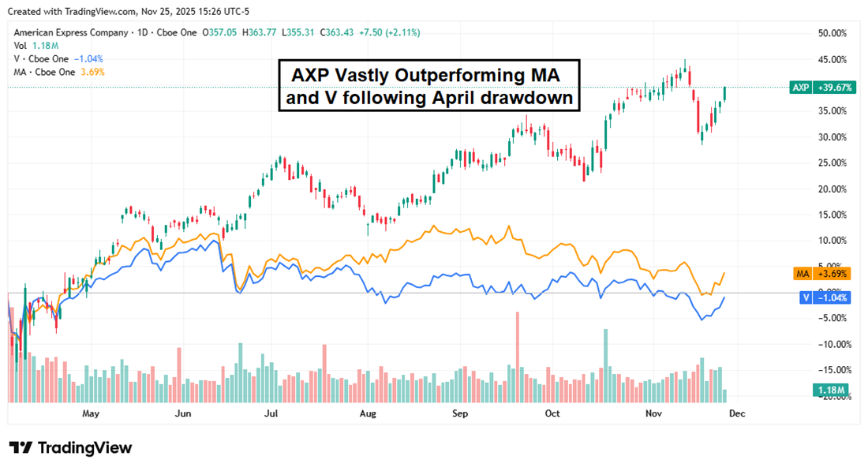Click the AXP +39.67% price label
This screenshot has width=868, height=471.
pyautogui.click(x=822, y=88)
